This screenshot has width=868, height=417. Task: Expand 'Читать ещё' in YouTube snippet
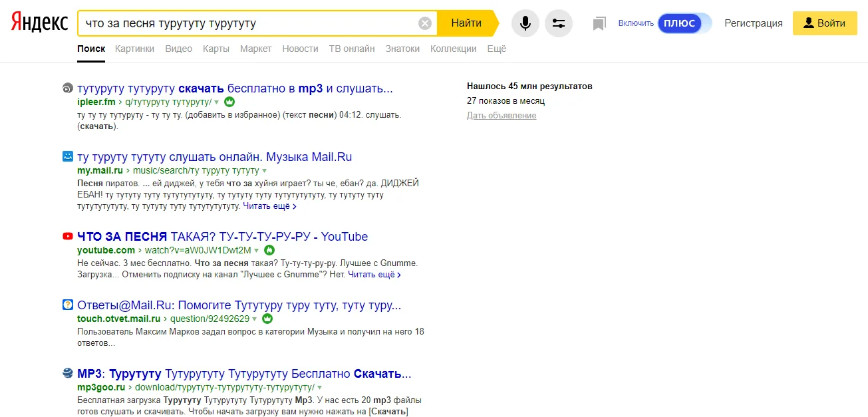click(x=374, y=274)
